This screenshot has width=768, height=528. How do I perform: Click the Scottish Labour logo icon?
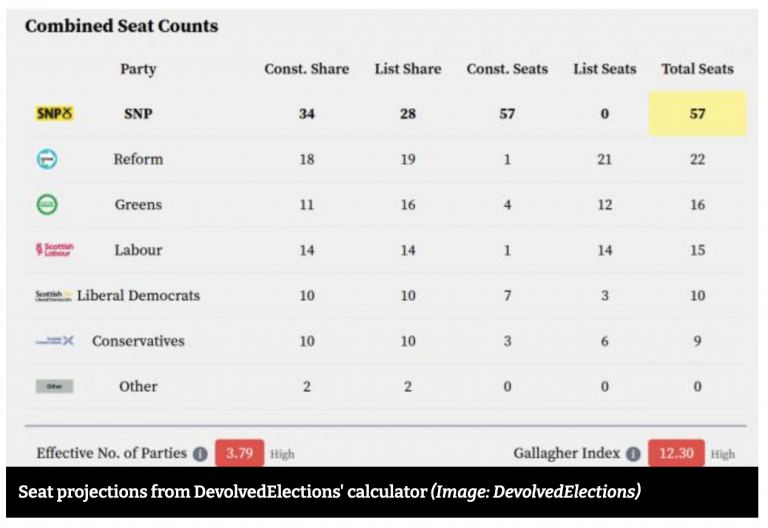click(x=54, y=250)
